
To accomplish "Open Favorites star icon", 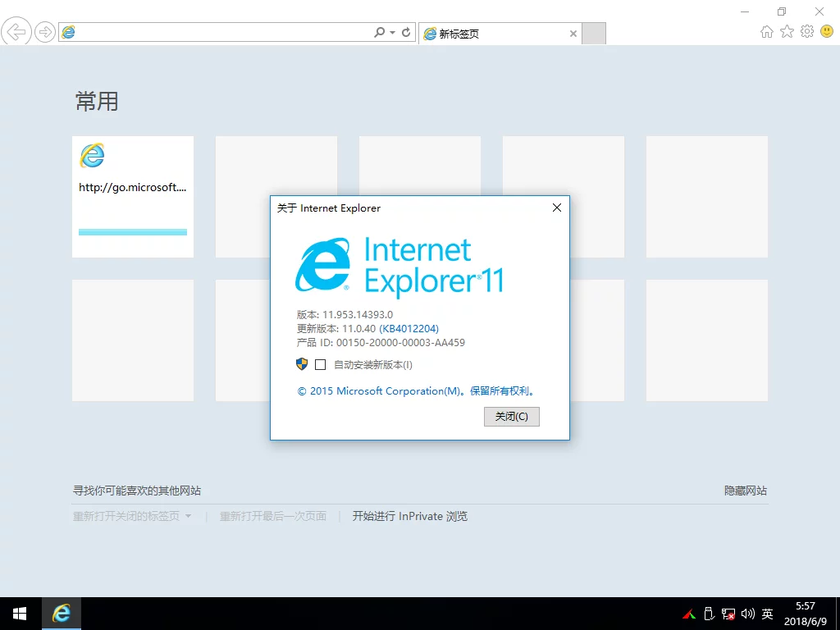I will point(787,31).
